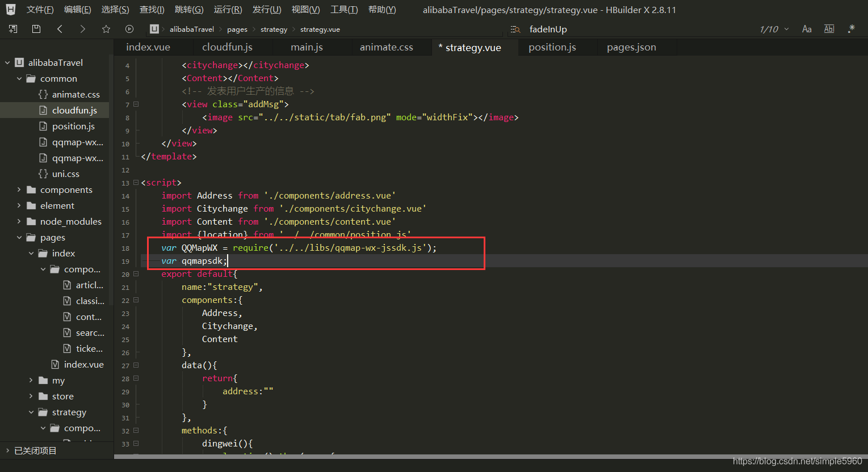Click the horizontal scrollbar below editor
The width and height of the screenshot is (868, 472).
tap(490, 457)
